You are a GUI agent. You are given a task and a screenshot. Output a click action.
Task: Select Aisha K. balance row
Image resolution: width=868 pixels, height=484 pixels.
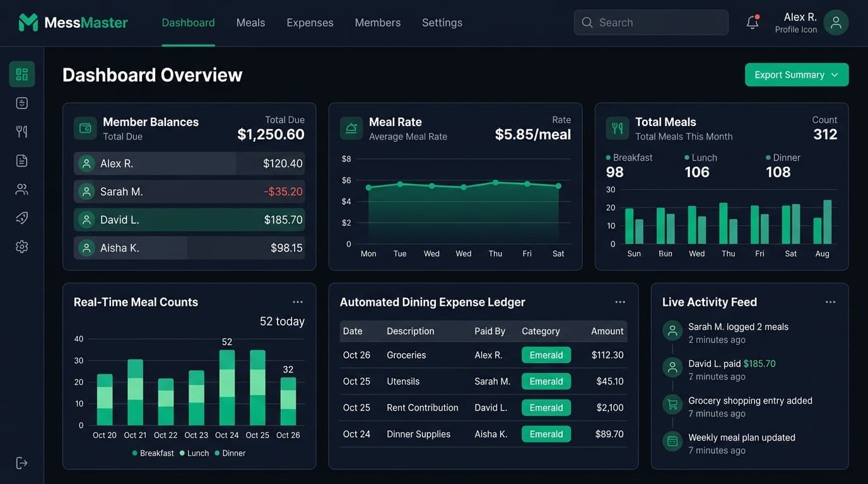point(189,248)
